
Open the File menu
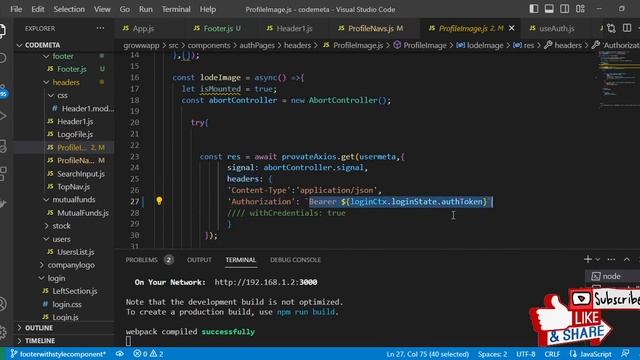tap(16, 9)
